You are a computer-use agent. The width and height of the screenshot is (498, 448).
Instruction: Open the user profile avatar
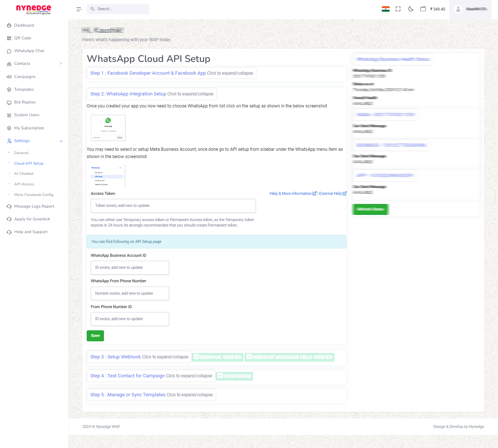pos(458,9)
